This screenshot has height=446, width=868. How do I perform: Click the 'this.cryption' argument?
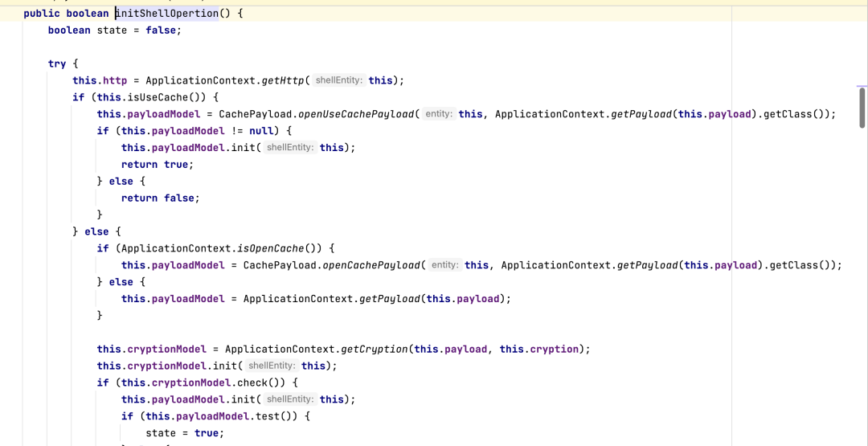(x=538, y=349)
